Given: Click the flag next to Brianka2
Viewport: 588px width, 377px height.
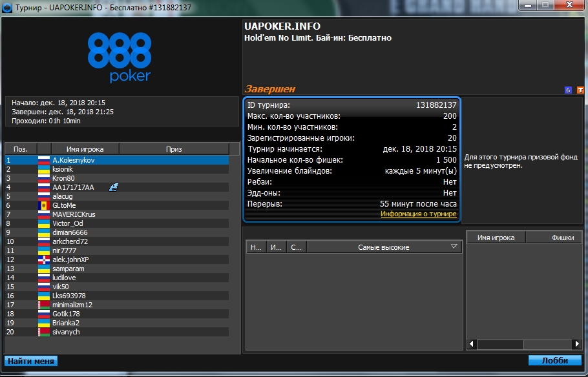Looking at the screenshot, I should coord(44,323).
